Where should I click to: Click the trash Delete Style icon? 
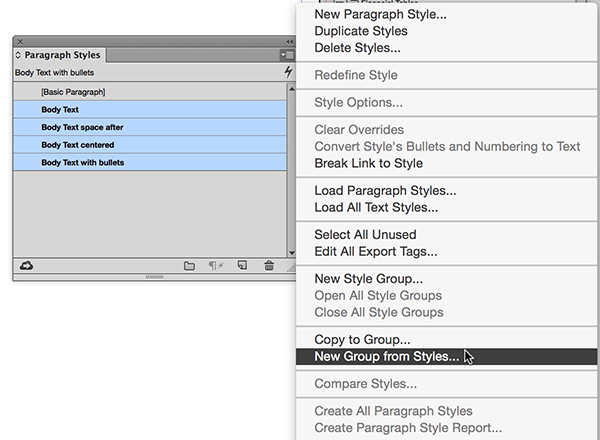269,265
